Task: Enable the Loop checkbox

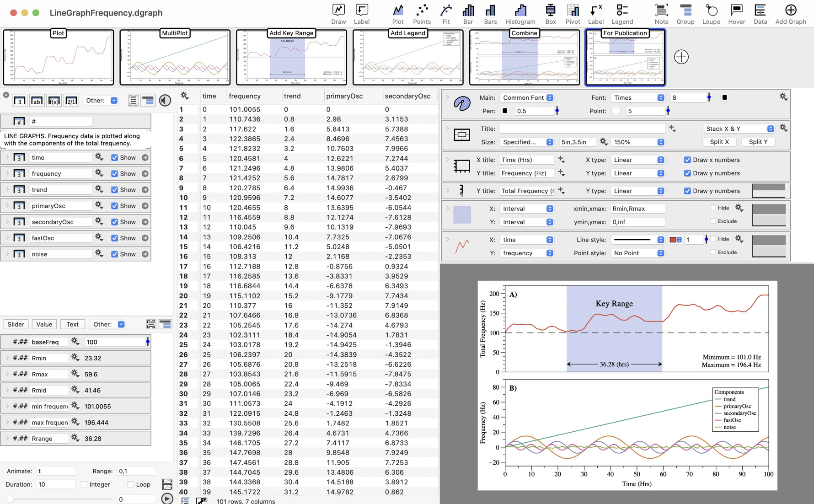Action: point(131,484)
